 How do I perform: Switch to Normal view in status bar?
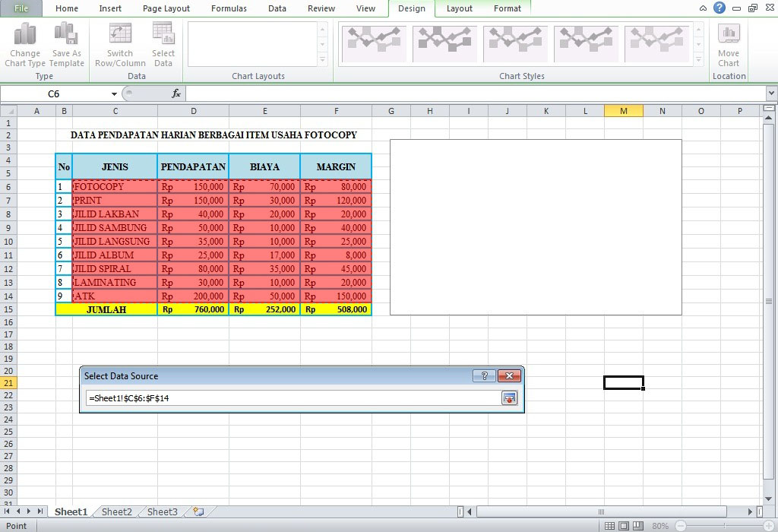(609, 526)
